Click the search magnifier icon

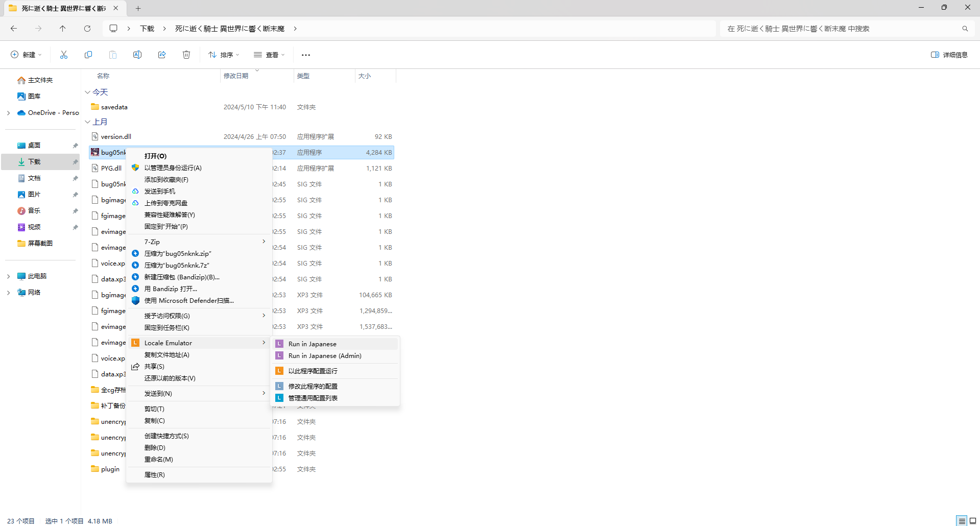[x=965, y=29]
